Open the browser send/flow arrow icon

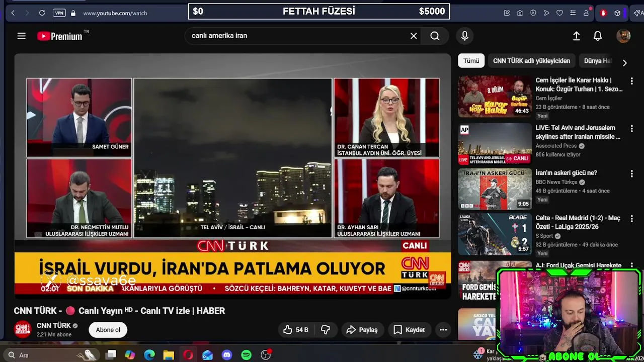[x=546, y=13]
